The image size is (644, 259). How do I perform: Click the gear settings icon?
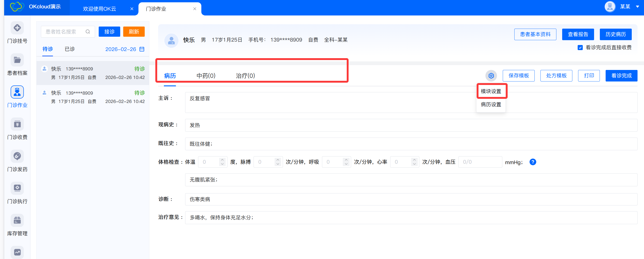point(491,76)
